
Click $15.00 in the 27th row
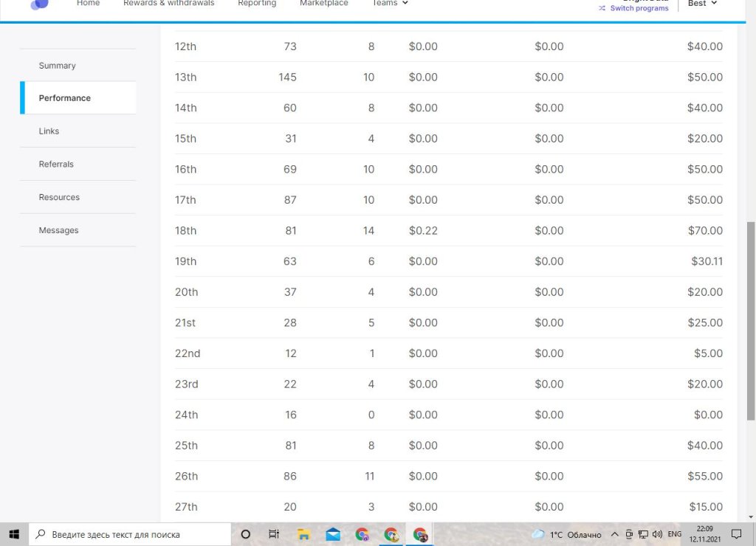click(706, 507)
